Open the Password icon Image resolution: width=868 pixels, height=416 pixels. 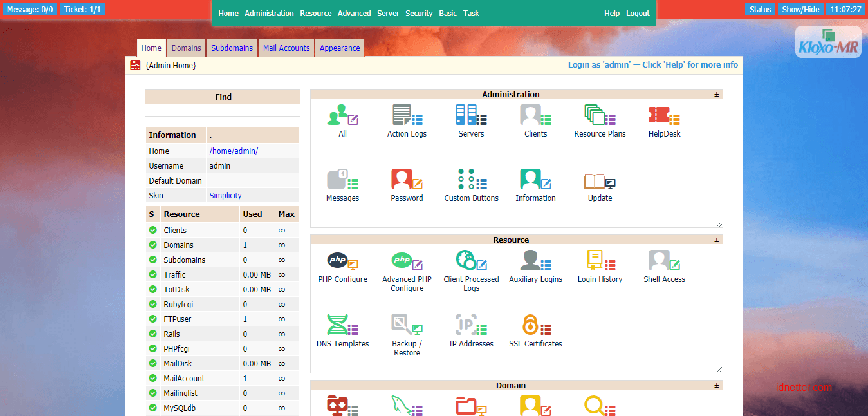(x=407, y=180)
